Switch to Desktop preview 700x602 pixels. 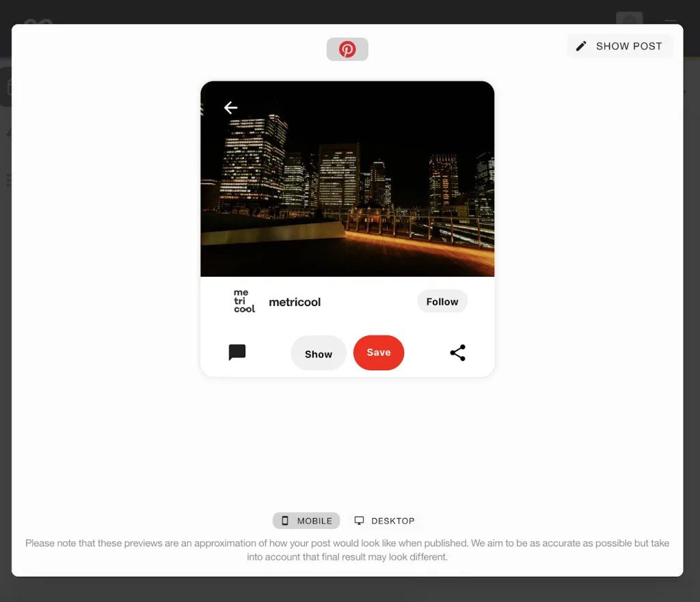click(x=384, y=521)
